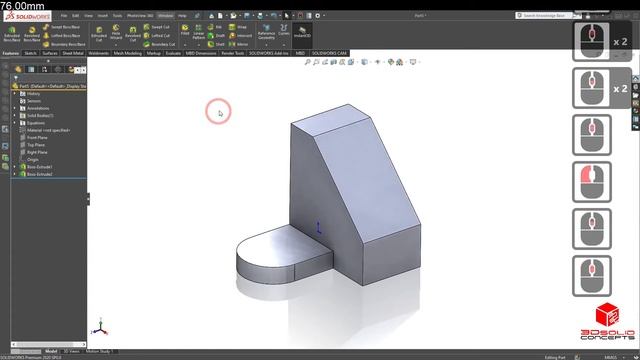This screenshot has height=360, width=640.
Task: Switch to the Motion Study 1 tab
Action: (x=99, y=351)
